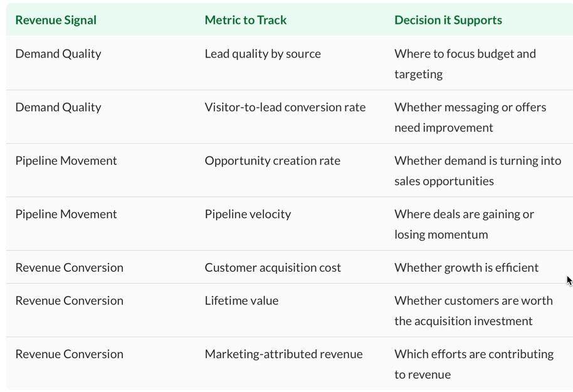This screenshot has height=392, width=573.
Task: Click the Revenue Signal column header
Action: pyautogui.click(x=56, y=20)
